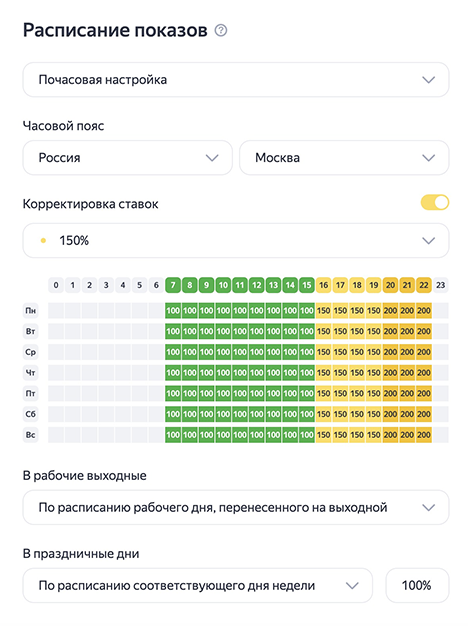Open the Почасовая настройка dropdown
Viewport: 468px width, 626px height.
point(236,79)
